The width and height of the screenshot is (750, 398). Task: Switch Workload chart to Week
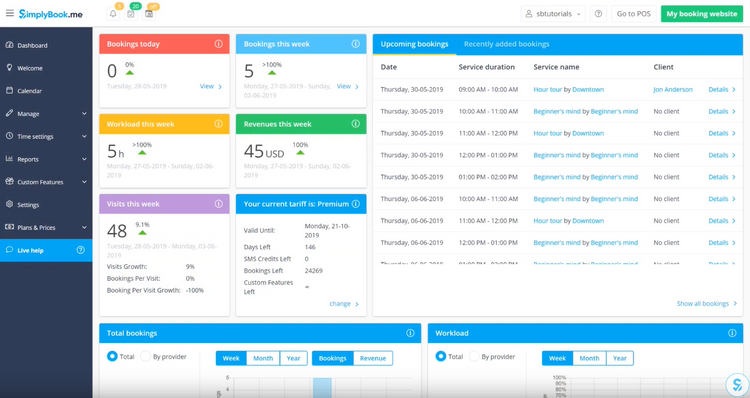557,358
